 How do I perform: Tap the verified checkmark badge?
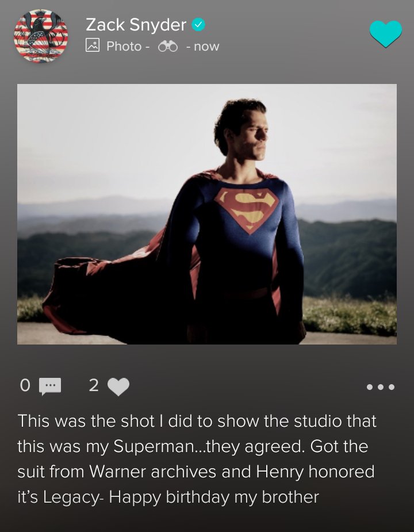[198, 25]
